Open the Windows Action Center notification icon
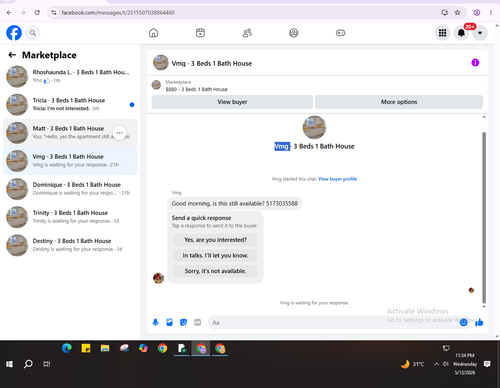The width and height of the screenshot is (500, 388). tap(487, 364)
